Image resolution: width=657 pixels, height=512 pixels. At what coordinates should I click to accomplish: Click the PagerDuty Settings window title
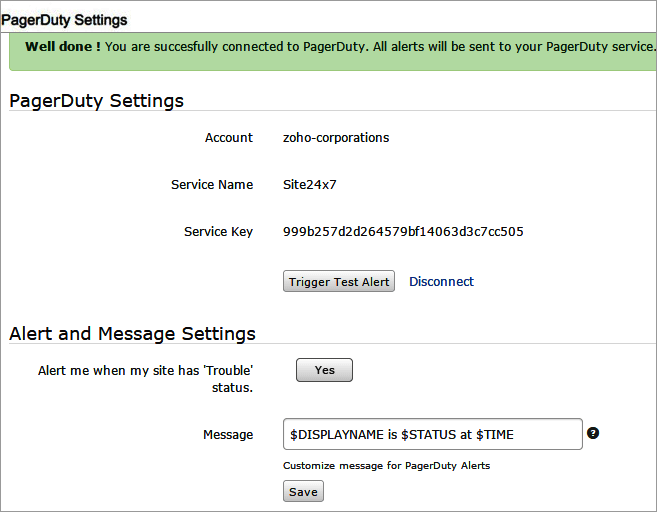64,20
